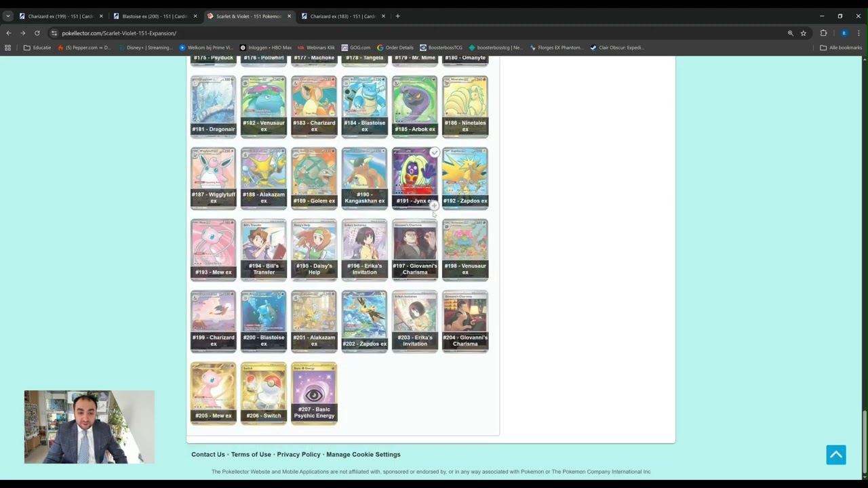Viewport: 868px width, 488px height.
Task: Open the #182 Venusaur ex card
Action: click(264, 106)
